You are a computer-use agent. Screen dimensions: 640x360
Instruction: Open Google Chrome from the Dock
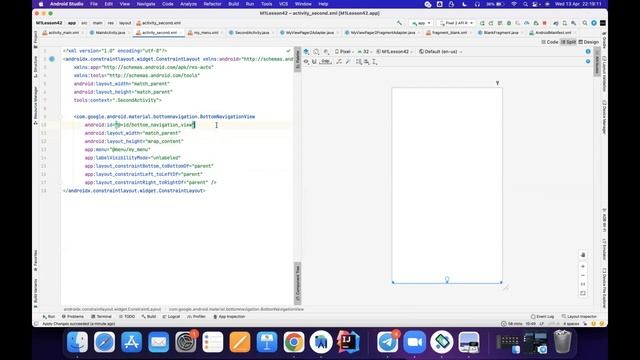coord(294,342)
